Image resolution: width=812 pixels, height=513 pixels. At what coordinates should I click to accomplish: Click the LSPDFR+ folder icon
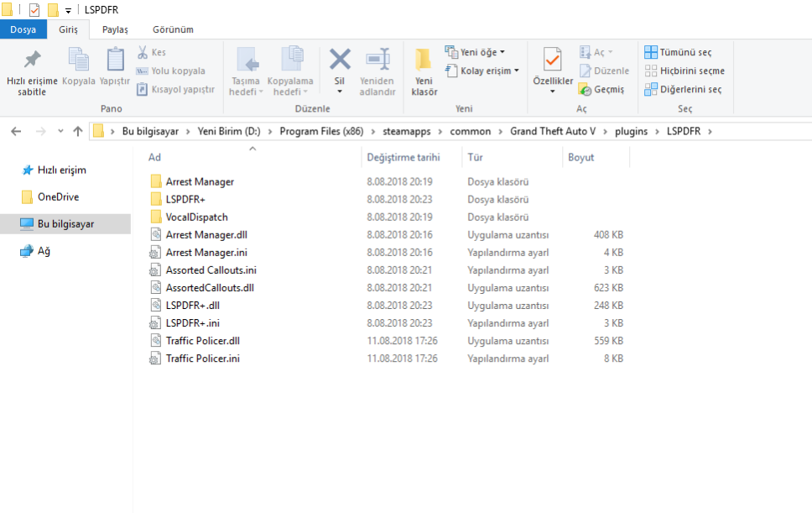tap(156, 199)
